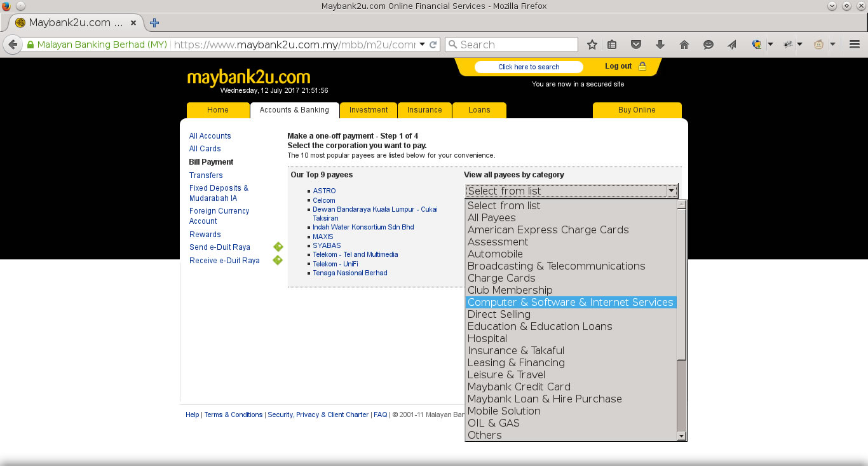Click the Log out link
This screenshot has width=868, height=466.
pos(618,66)
